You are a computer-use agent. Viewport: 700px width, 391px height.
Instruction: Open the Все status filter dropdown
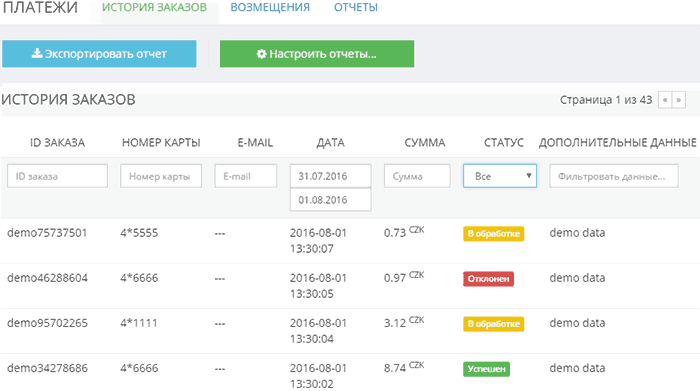[500, 176]
